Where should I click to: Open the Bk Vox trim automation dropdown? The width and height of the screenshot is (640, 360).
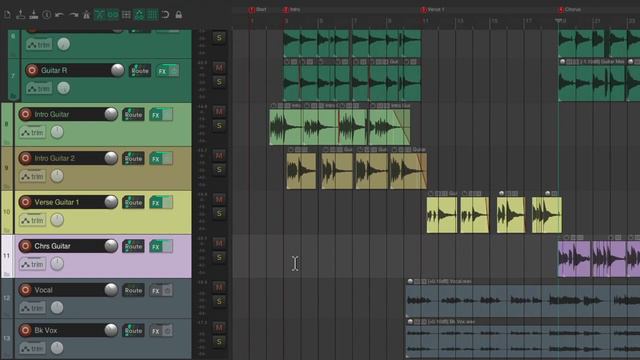[x=33, y=349]
